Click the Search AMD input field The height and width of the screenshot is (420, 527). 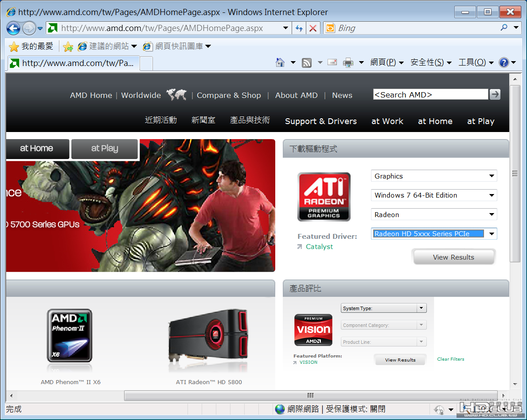pyautogui.click(x=430, y=94)
